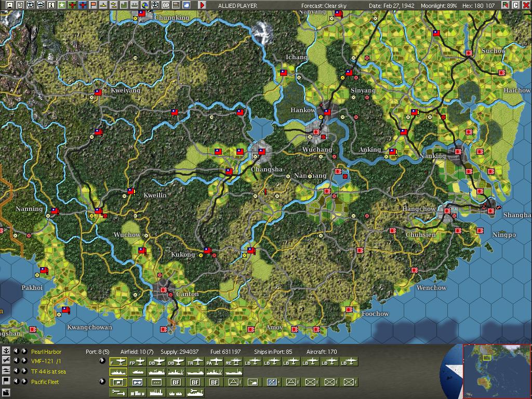Open the Pearl Harbor base link
Viewport: 532px width, 399px height.
pos(46,352)
